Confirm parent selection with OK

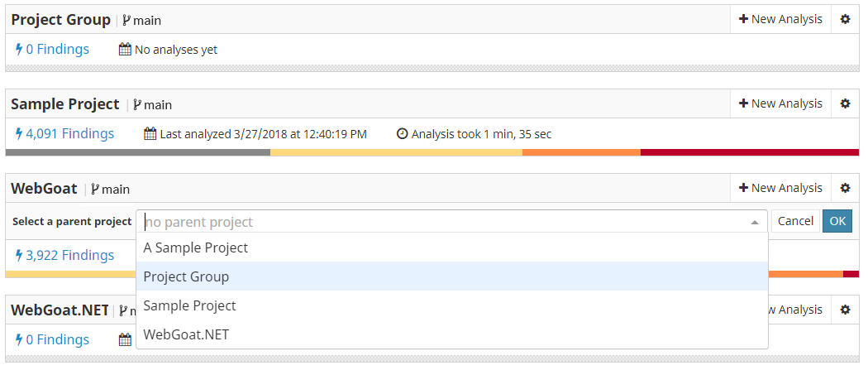coord(837,221)
